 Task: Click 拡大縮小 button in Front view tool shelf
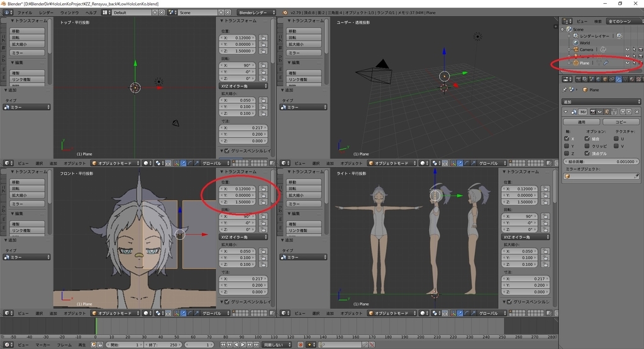point(27,196)
